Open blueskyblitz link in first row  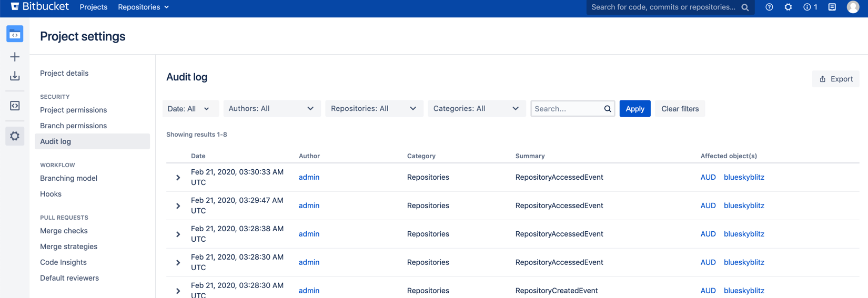(x=744, y=177)
